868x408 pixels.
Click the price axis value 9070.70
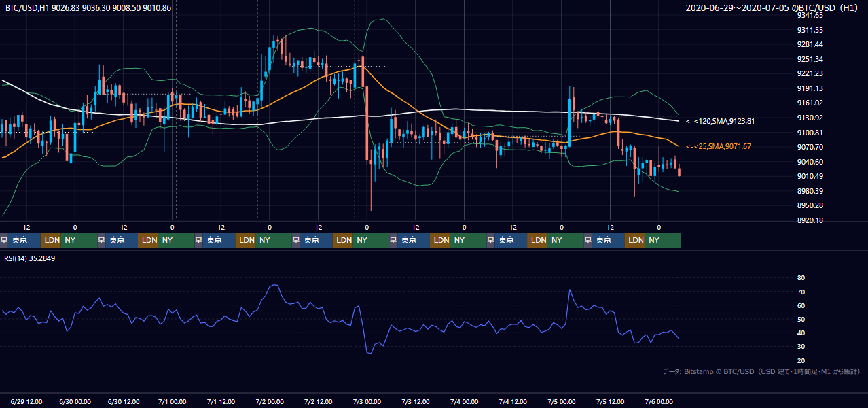tap(810, 147)
